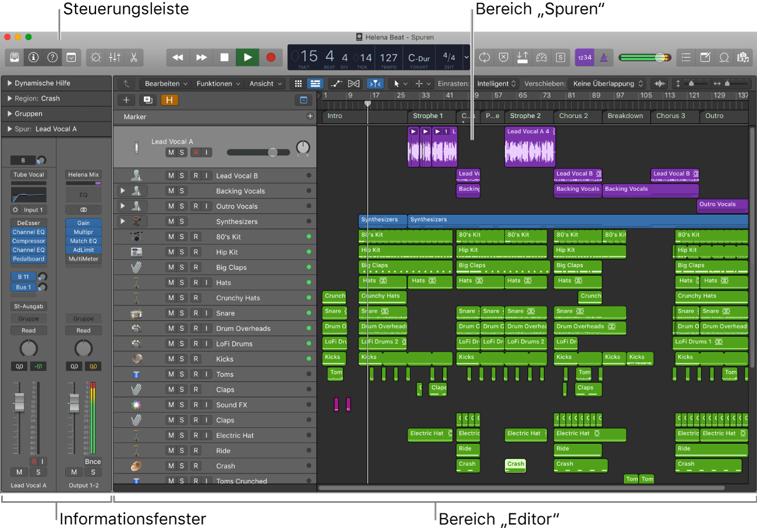
Task: Click the Add Track plus icon
Action: tap(127, 99)
